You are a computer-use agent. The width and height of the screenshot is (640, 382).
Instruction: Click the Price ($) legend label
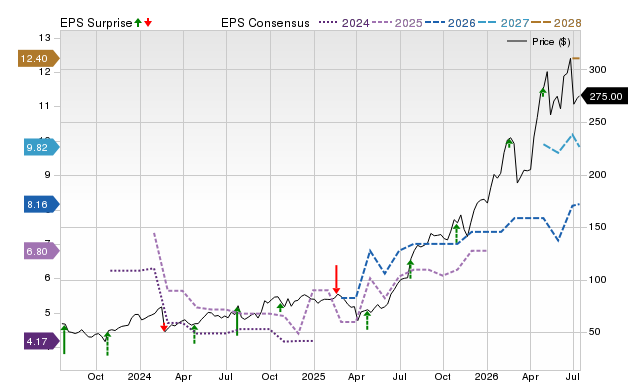(551, 42)
